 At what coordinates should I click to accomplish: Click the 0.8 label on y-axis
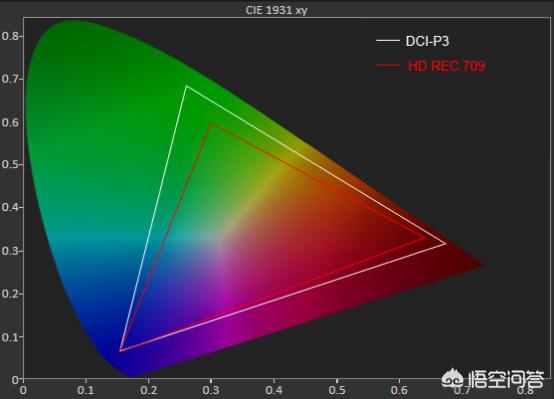10,36
